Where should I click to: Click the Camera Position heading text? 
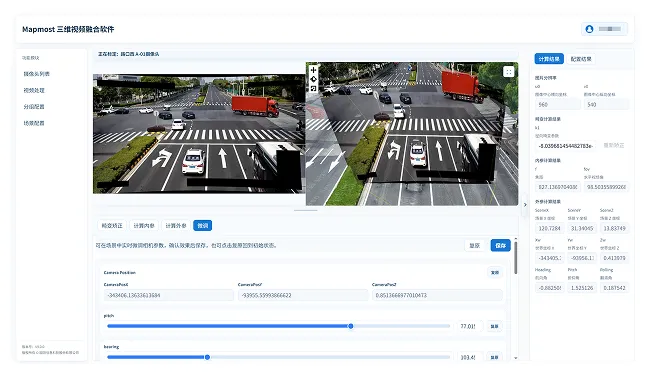click(119, 272)
